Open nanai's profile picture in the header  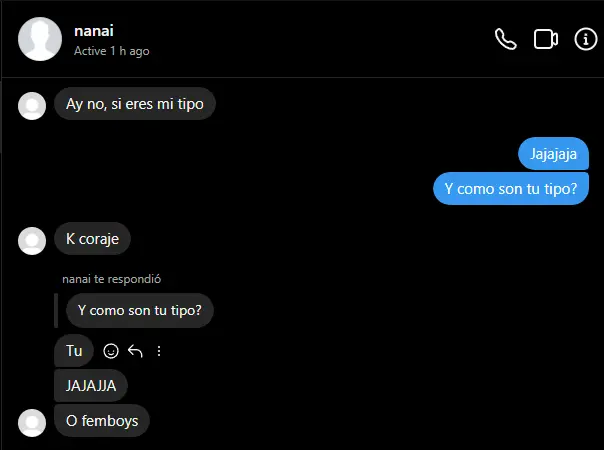pyautogui.click(x=40, y=39)
